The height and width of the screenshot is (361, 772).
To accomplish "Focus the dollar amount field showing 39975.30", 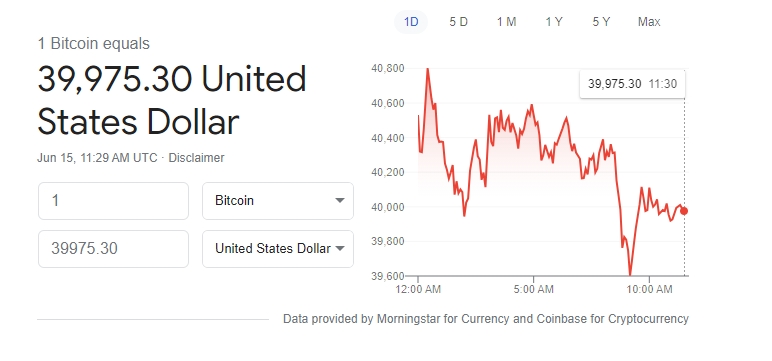I will pyautogui.click(x=113, y=249).
